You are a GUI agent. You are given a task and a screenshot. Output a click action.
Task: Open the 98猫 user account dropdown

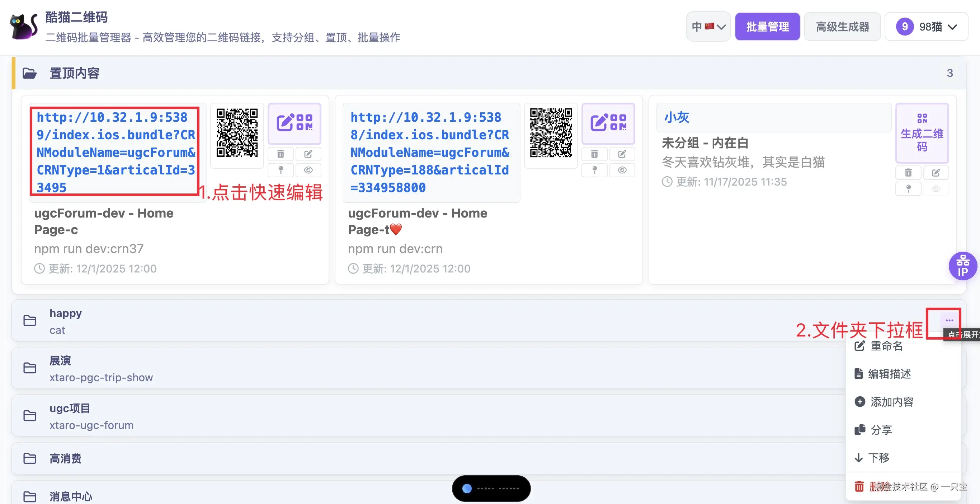click(x=926, y=27)
